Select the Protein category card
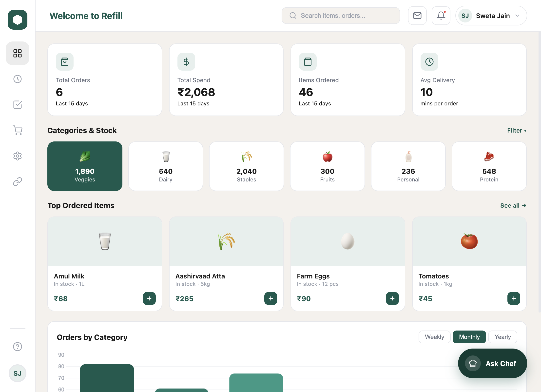The image size is (541, 392). [489, 166]
